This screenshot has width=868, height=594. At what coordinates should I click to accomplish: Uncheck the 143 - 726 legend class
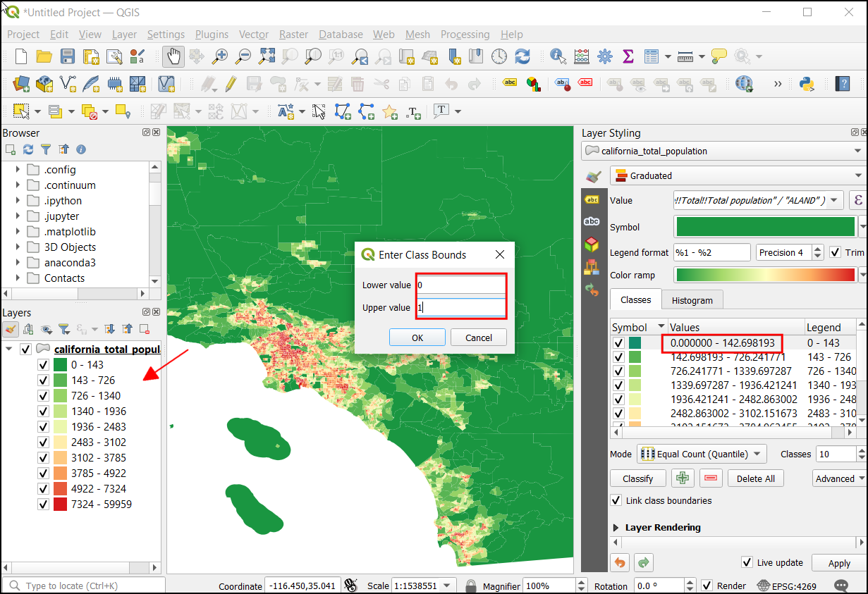tap(43, 380)
